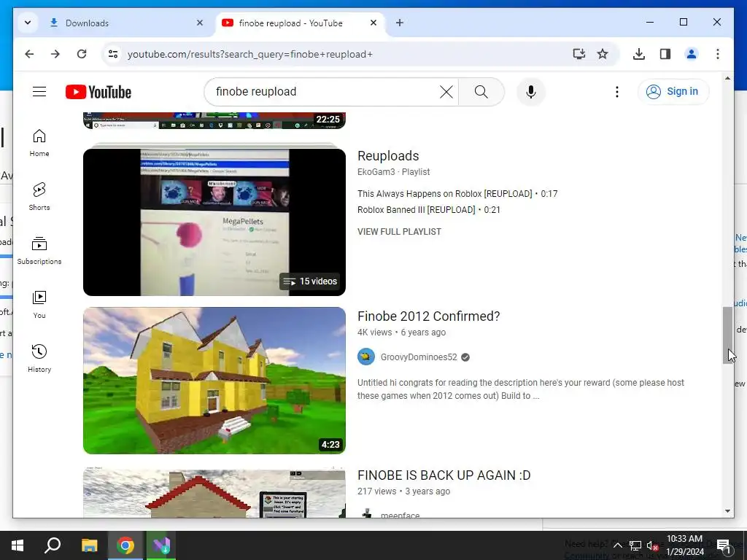
Task: Click the scrollbar down arrow
Action: [727, 511]
